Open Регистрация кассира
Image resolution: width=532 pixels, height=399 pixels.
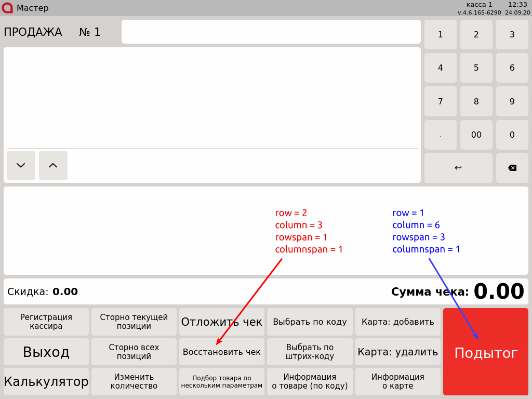[46, 322]
